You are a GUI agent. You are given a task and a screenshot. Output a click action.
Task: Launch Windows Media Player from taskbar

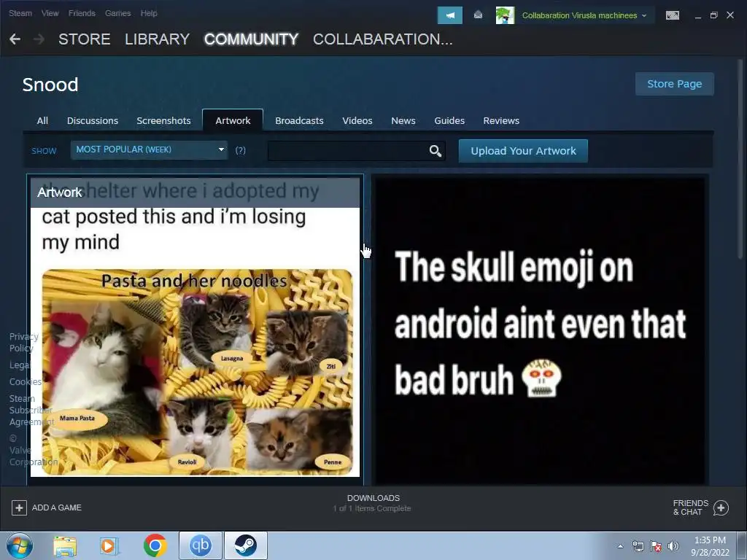coord(109,545)
